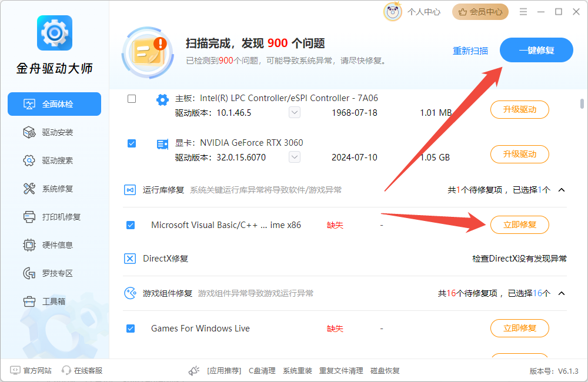Click the scan result warning icon
The width and height of the screenshot is (588, 382).
(x=148, y=52)
